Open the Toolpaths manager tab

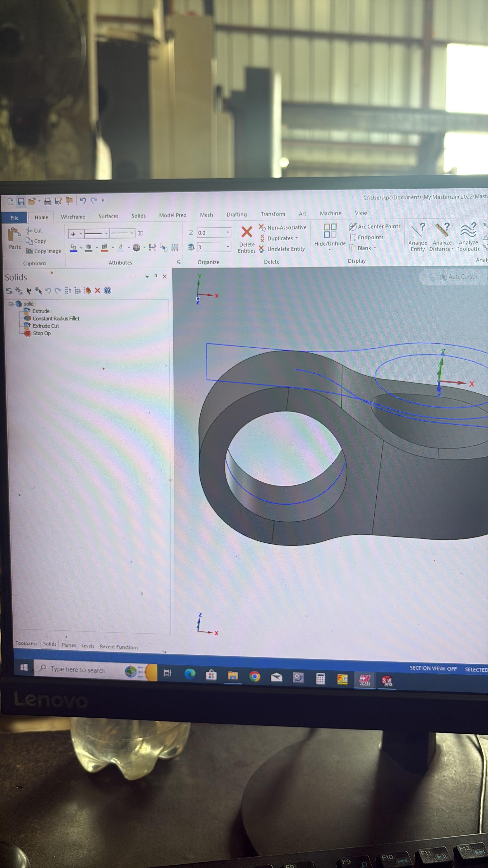(26, 643)
